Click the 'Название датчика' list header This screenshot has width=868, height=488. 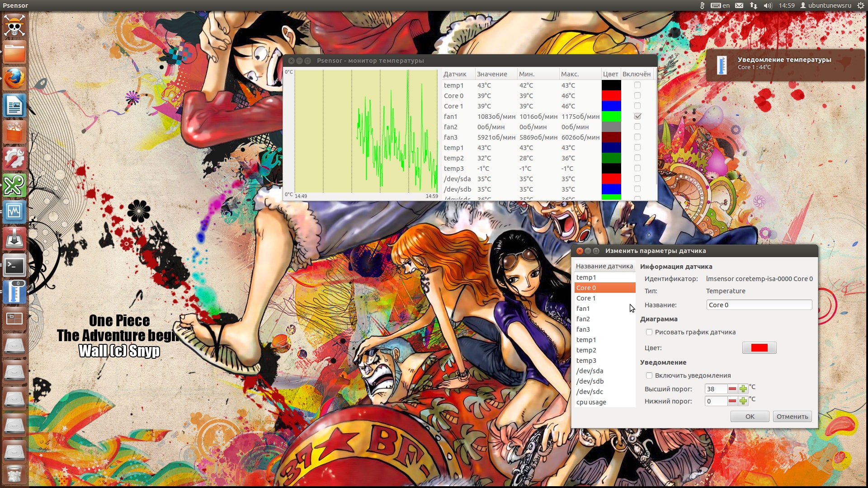coord(604,266)
